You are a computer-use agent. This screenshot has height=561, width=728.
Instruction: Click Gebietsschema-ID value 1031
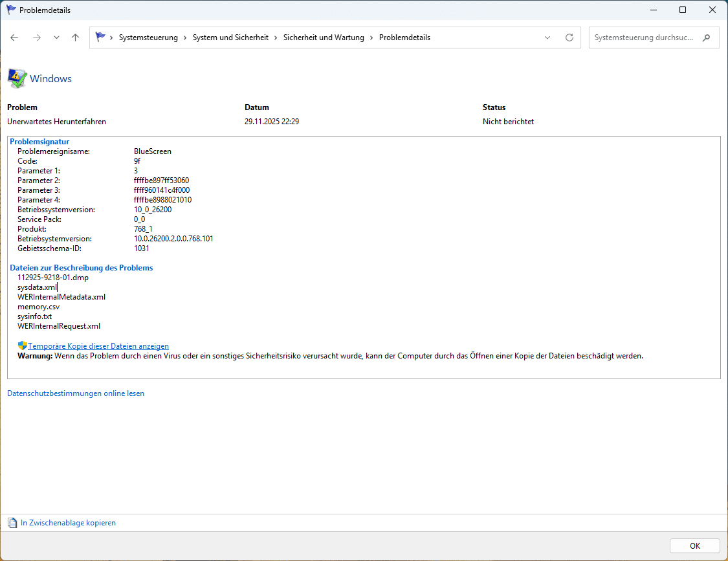tap(142, 248)
